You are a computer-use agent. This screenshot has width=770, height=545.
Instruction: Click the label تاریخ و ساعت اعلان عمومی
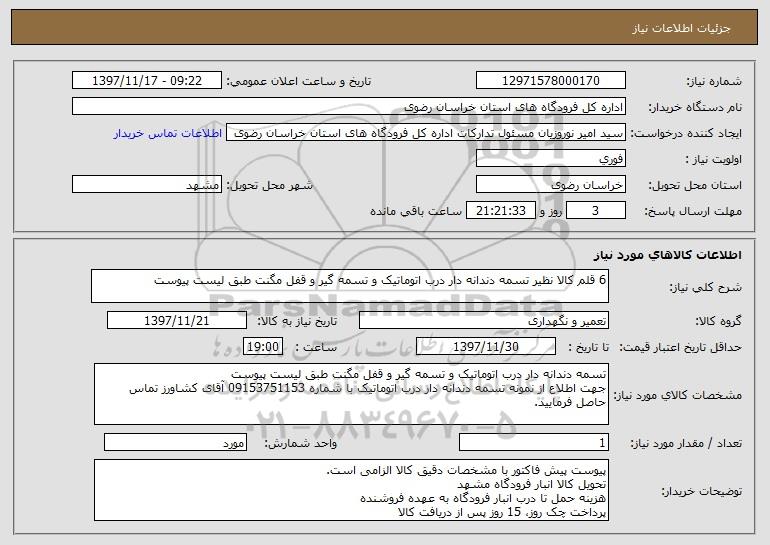pos(299,82)
